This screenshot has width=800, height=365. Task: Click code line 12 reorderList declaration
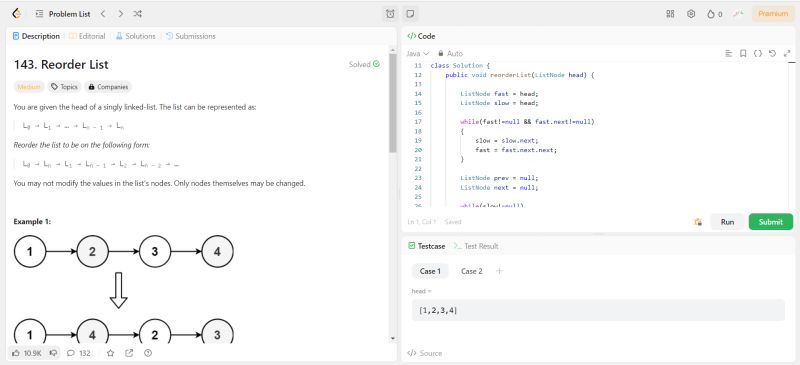pos(520,75)
